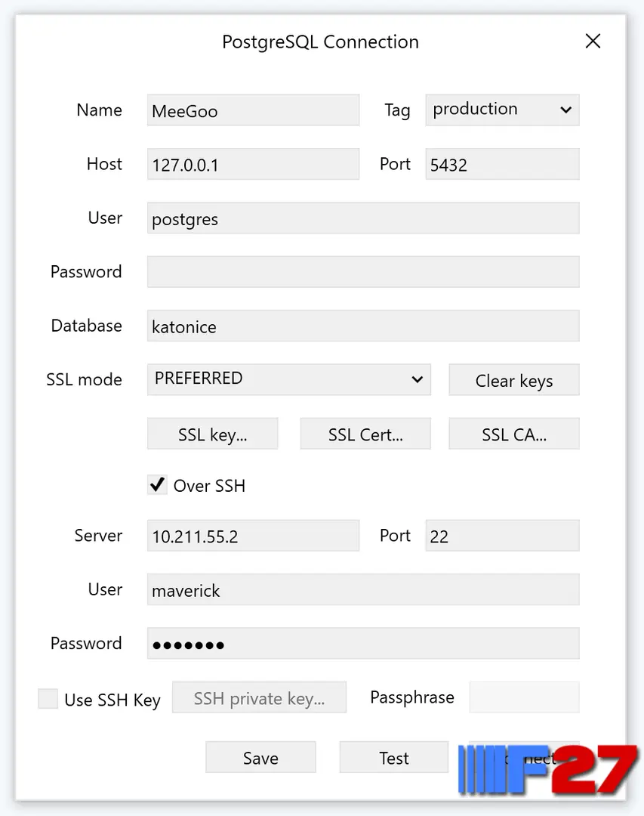Click the Host field showing 127.0.0.1
This screenshot has height=816, width=644.
point(253,164)
